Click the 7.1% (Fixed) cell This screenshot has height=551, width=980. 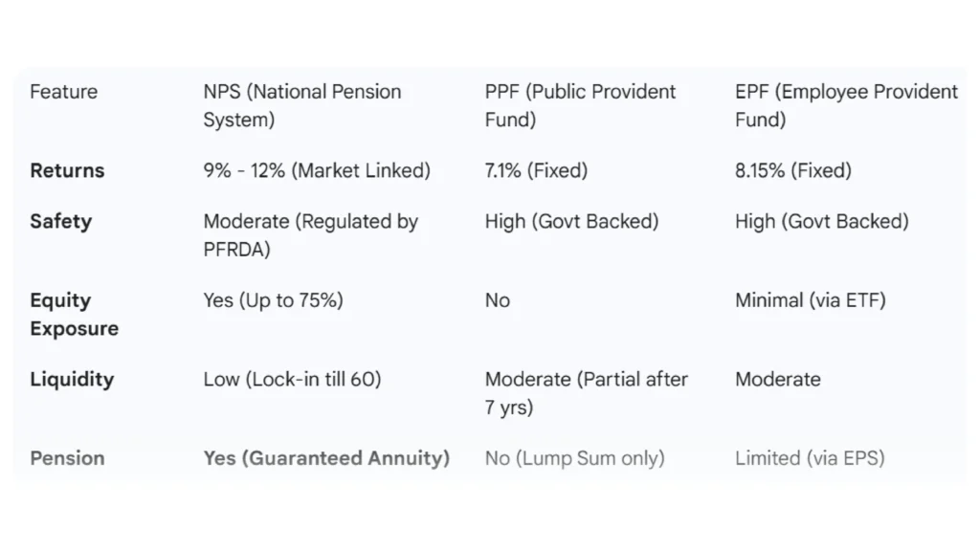point(536,171)
